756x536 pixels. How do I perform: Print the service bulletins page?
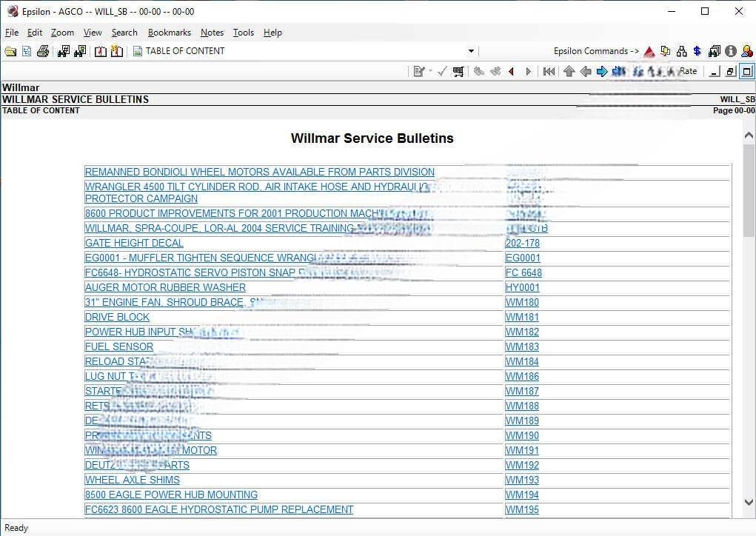(44, 50)
